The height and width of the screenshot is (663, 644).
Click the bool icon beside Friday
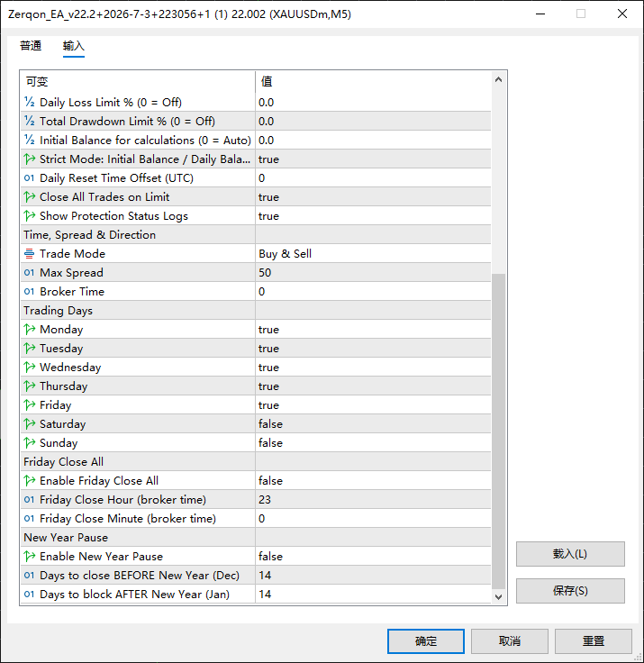29,405
